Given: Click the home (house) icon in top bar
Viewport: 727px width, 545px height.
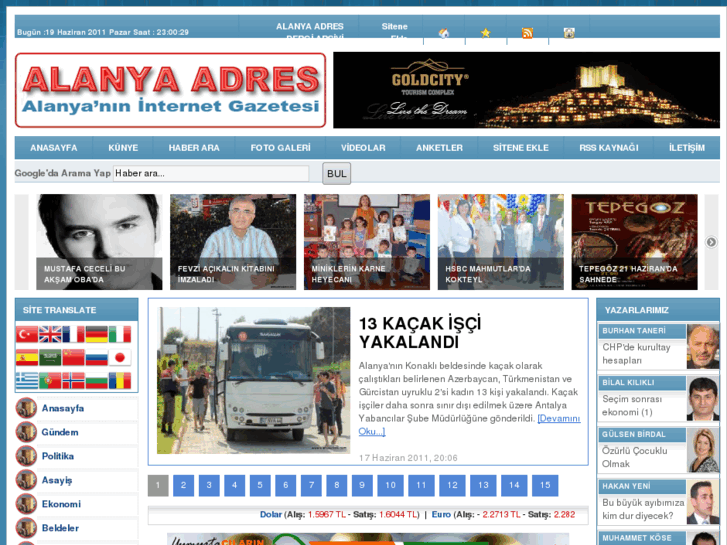Looking at the screenshot, I should point(444,33).
